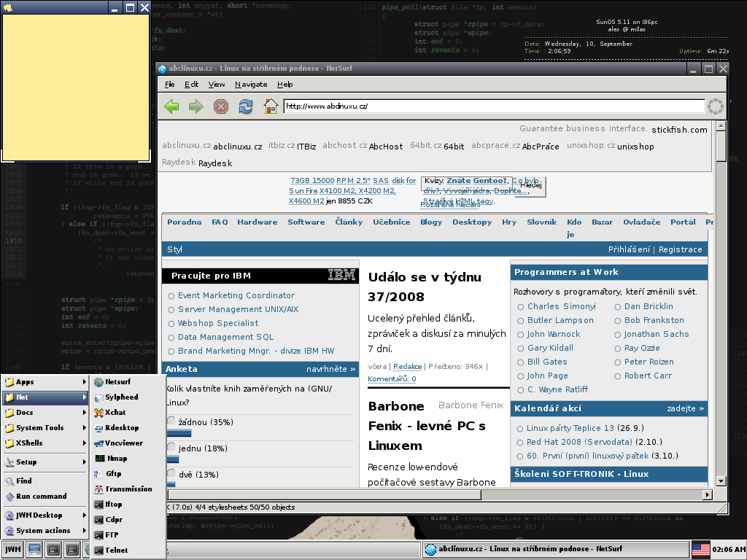This screenshot has height=560, width=747.
Task: Expand the Apps submenu
Action: point(45,382)
